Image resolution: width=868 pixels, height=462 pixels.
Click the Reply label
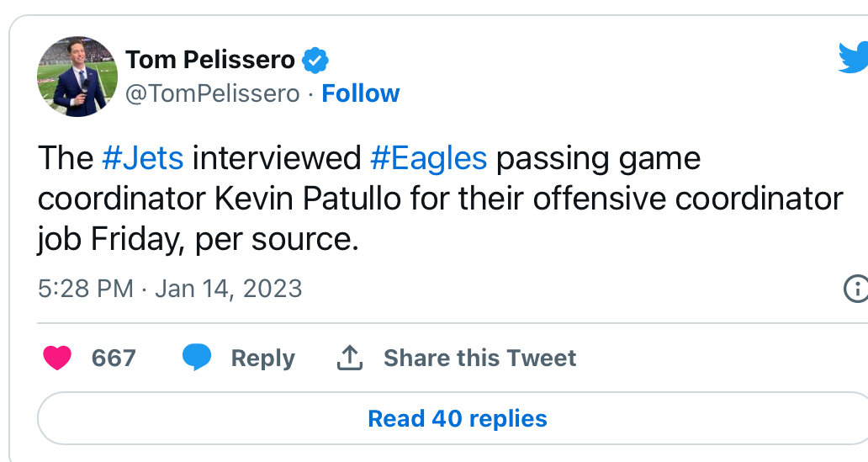click(262, 358)
